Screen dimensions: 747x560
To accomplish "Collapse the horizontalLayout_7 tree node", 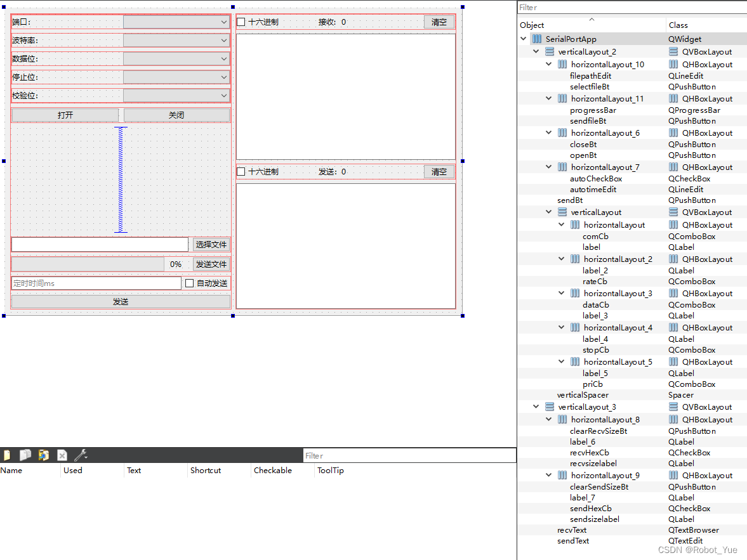I will pyautogui.click(x=549, y=167).
